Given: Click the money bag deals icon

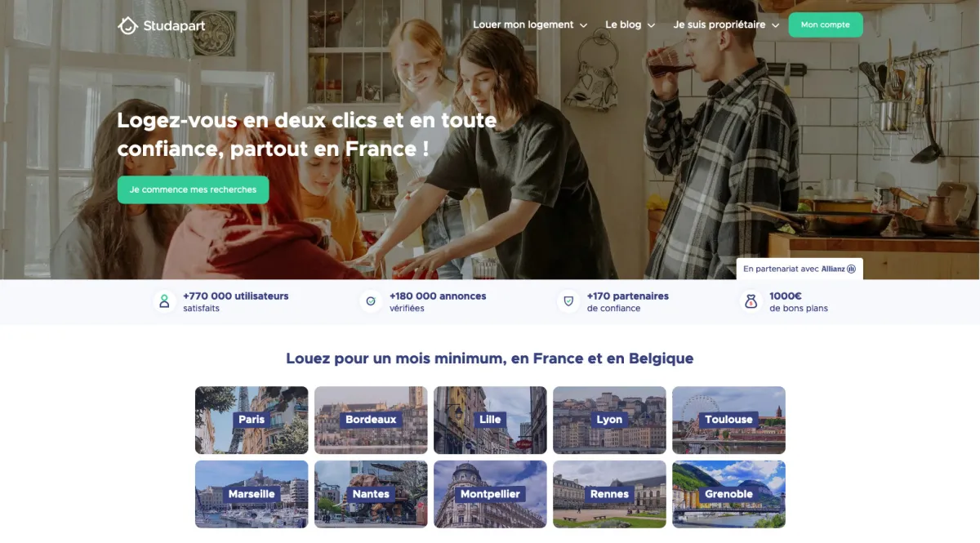Looking at the screenshot, I should point(751,301).
